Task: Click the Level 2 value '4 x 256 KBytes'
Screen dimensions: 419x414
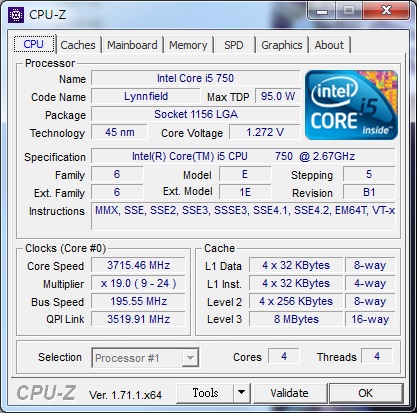Action: (x=296, y=301)
